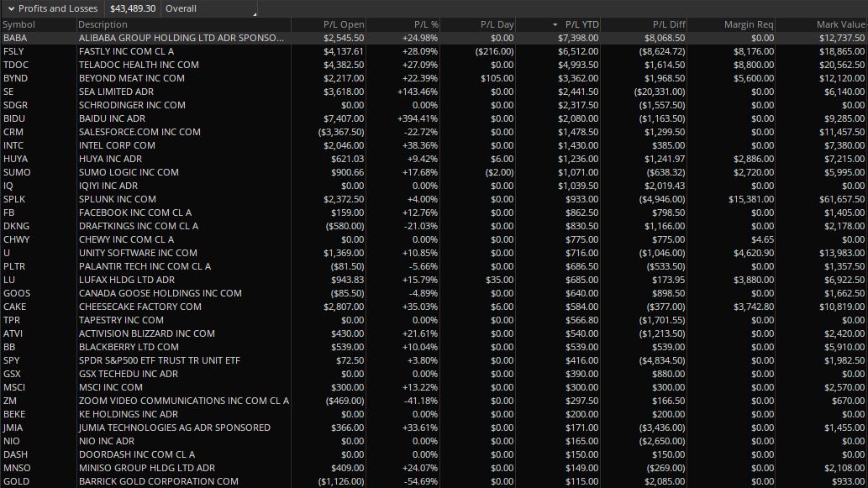
Task: Sort by the P/L Day column header
Action: (x=497, y=24)
